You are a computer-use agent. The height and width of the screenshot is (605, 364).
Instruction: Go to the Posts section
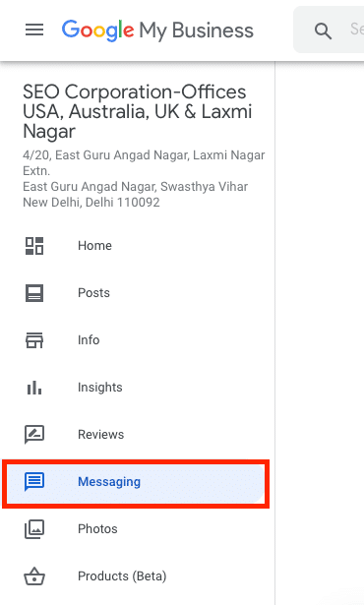tap(93, 293)
